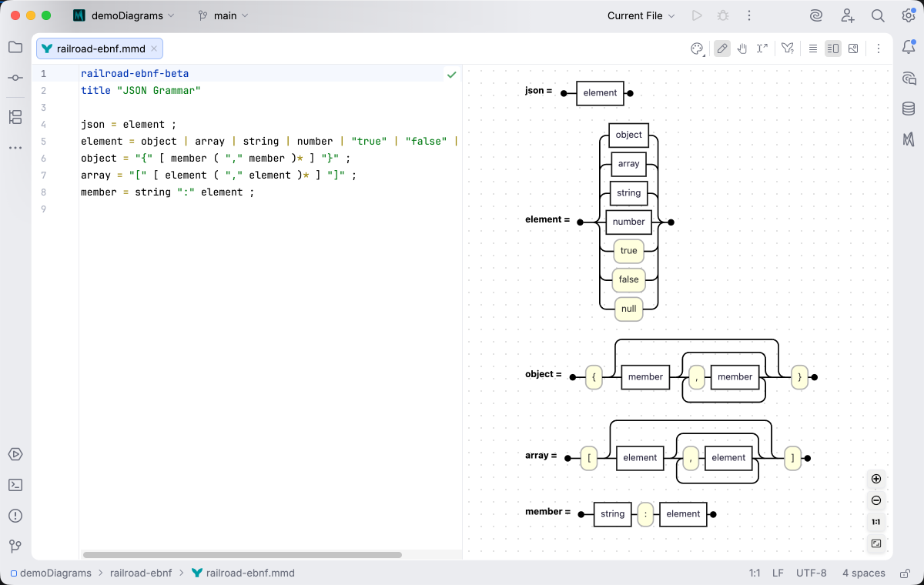
Task: Open Mermaid syntax help icon
Action: pyautogui.click(x=788, y=48)
